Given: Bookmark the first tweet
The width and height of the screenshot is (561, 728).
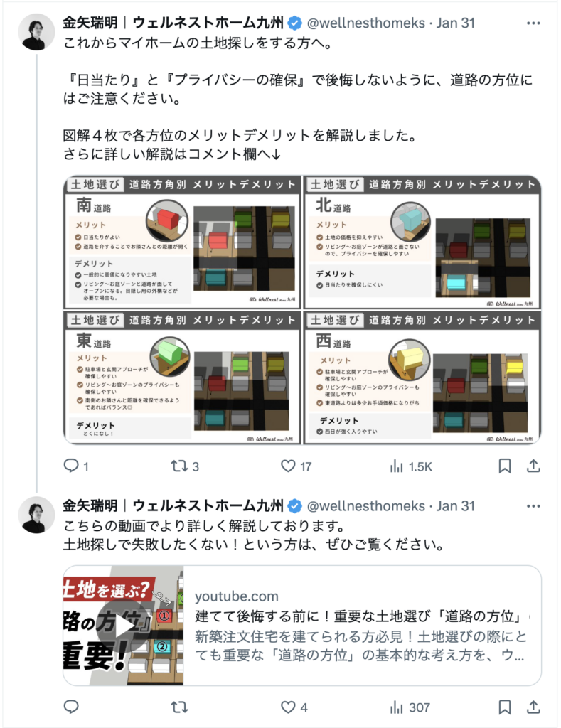Looking at the screenshot, I should 504,466.
